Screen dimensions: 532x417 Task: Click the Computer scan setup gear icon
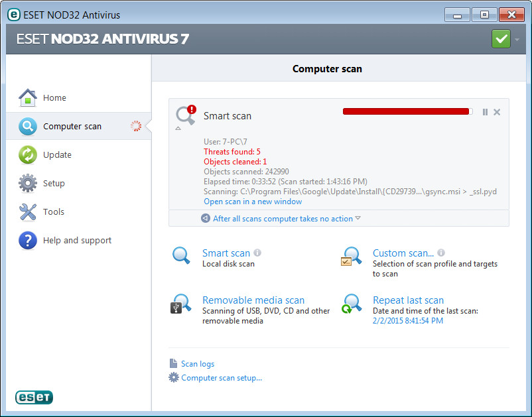[174, 377]
